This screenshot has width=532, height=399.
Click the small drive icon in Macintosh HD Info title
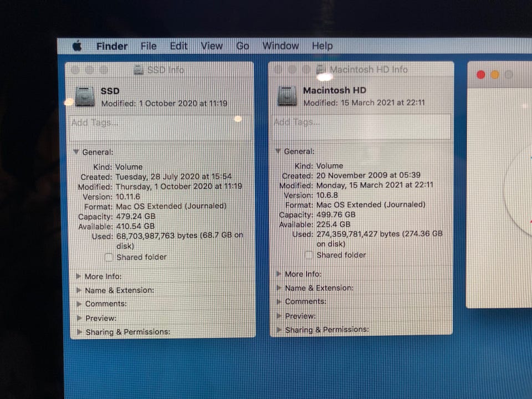(321, 69)
